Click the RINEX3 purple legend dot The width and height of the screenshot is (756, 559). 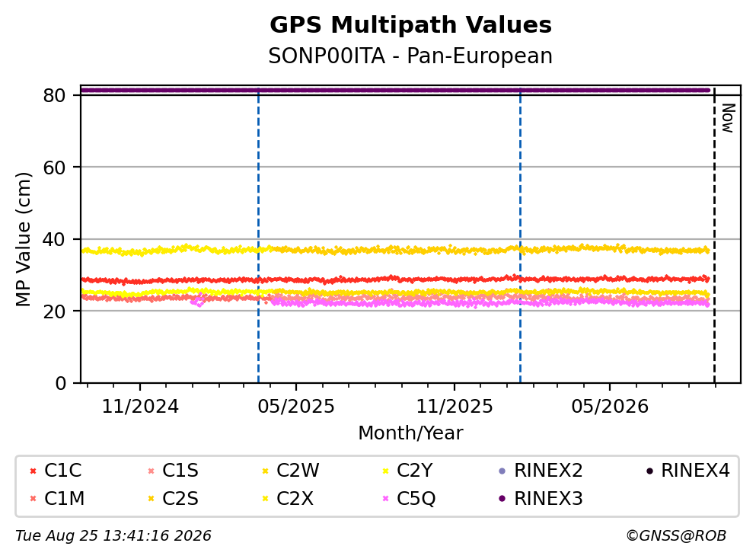point(502,498)
